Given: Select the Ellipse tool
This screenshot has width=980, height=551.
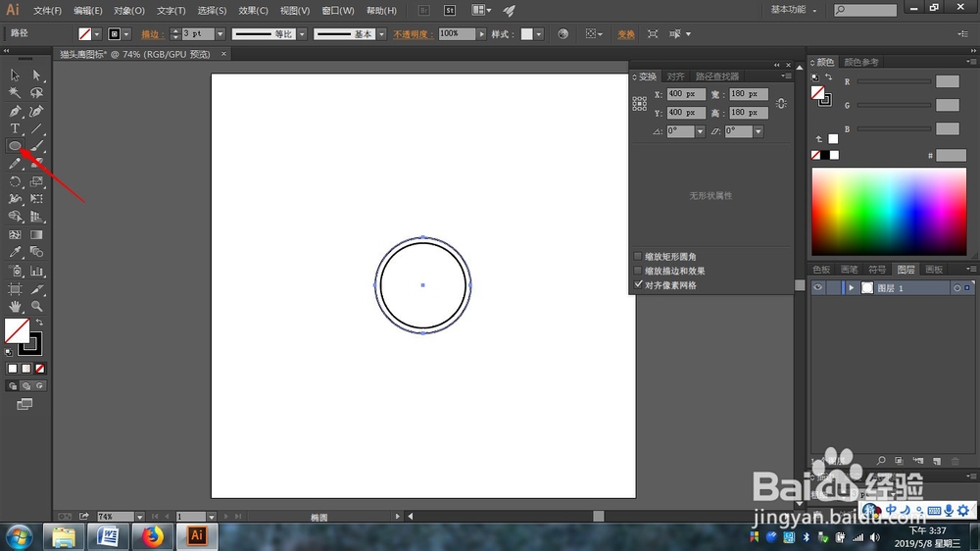Looking at the screenshot, I should pyautogui.click(x=15, y=146).
